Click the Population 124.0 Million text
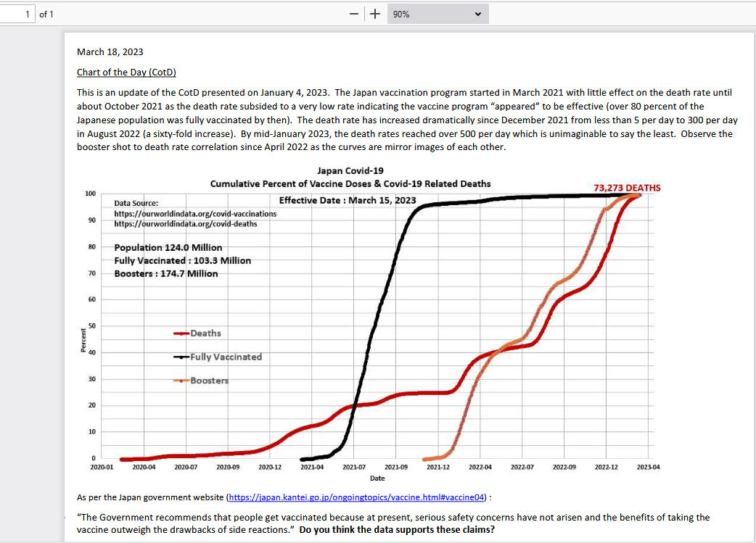The width and height of the screenshot is (756, 543). pyautogui.click(x=168, y=247)
